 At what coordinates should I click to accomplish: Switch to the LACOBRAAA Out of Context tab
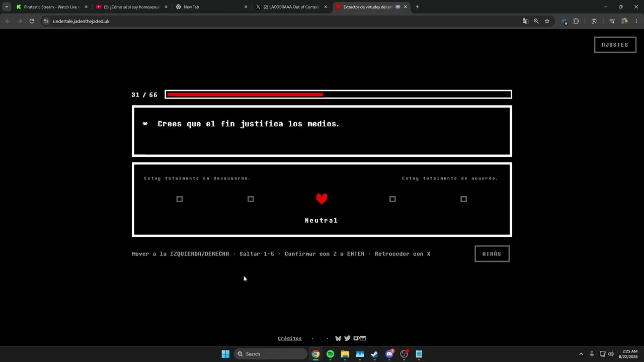click(291, 7)
